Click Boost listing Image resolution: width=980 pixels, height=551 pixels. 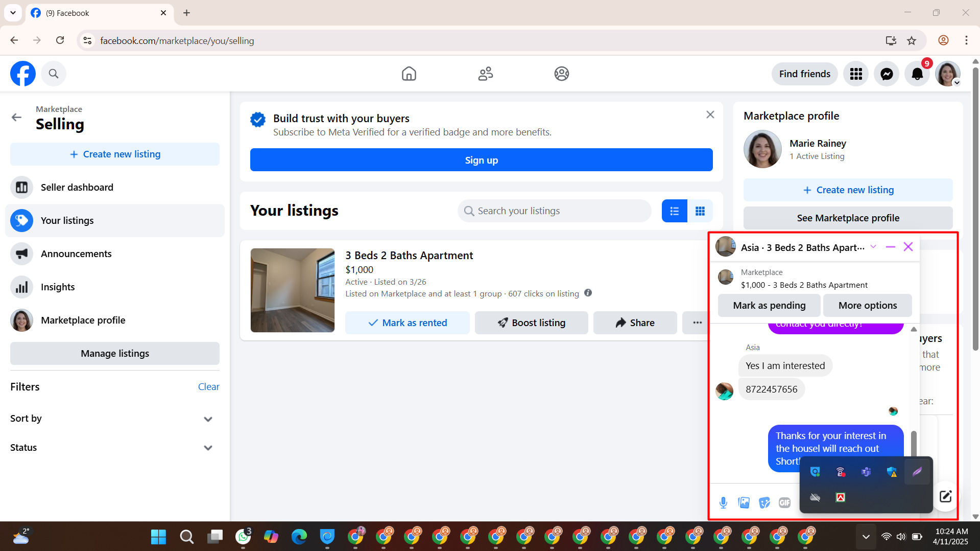tap(531, 323)
